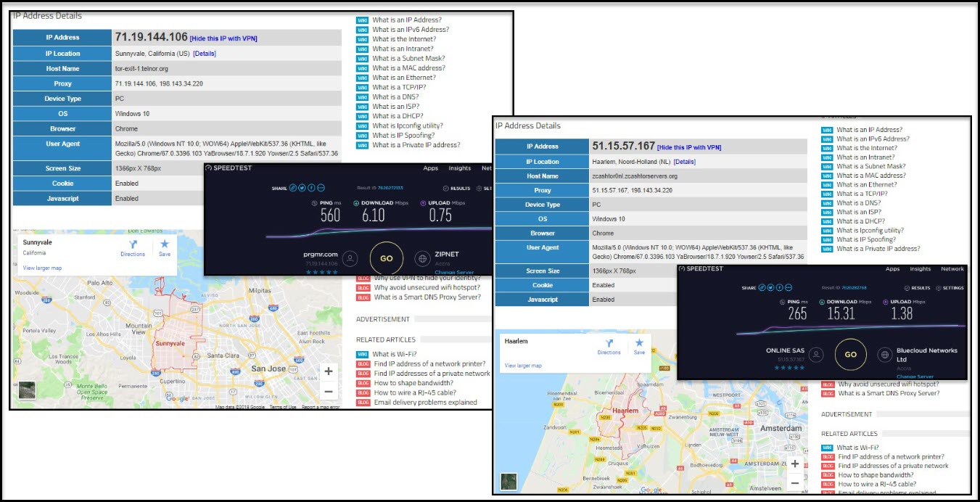980x502 pixels.
Task: Open RESULTS in the 560 ping Speedtest
Action: tap(457, 189)
